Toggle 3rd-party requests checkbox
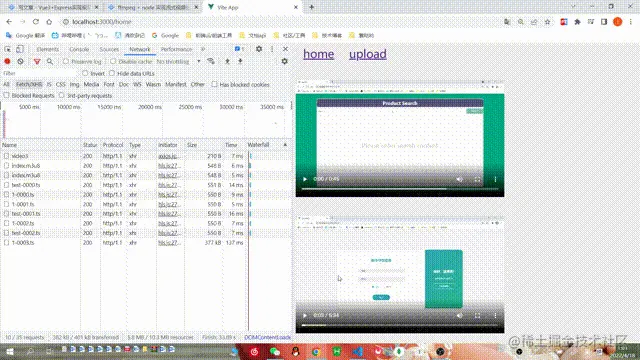This screenshot has height=360, width=640. [x=62, y=95]
